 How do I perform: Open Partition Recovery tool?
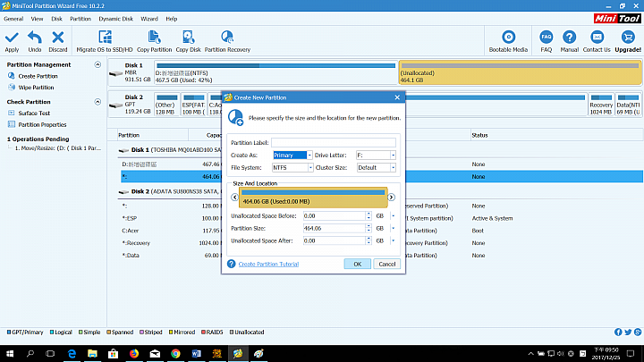227,41
